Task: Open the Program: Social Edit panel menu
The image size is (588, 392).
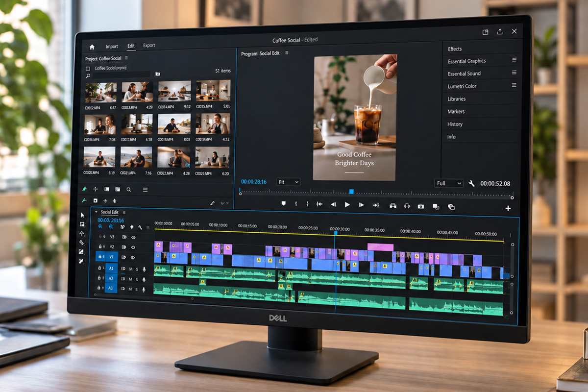Action: pos(287,53)
